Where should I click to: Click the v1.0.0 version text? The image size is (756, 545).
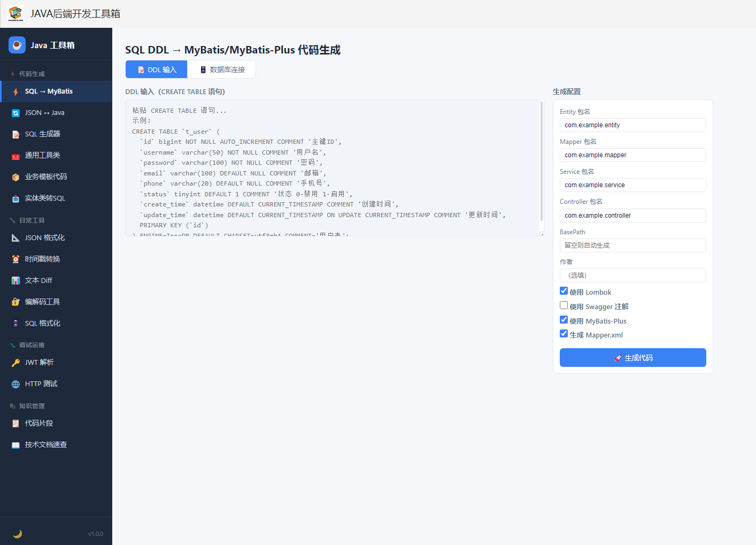tap(96, 534)
